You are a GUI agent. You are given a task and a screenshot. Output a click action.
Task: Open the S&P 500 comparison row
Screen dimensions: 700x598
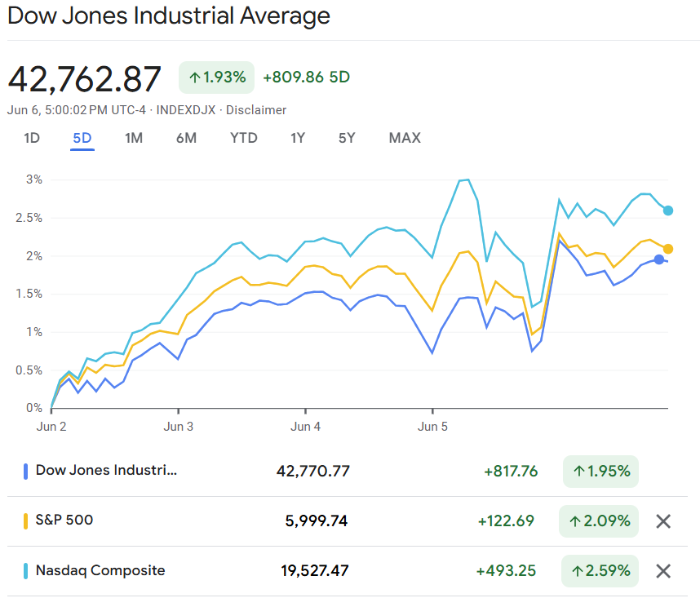click(x=348, y=521)
